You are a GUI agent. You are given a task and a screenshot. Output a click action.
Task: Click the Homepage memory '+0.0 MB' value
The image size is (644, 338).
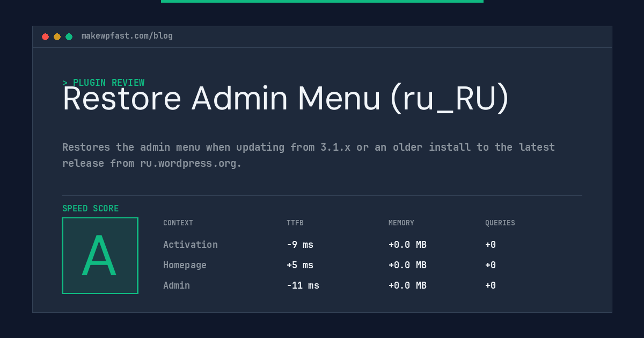(x=407, y=265)
